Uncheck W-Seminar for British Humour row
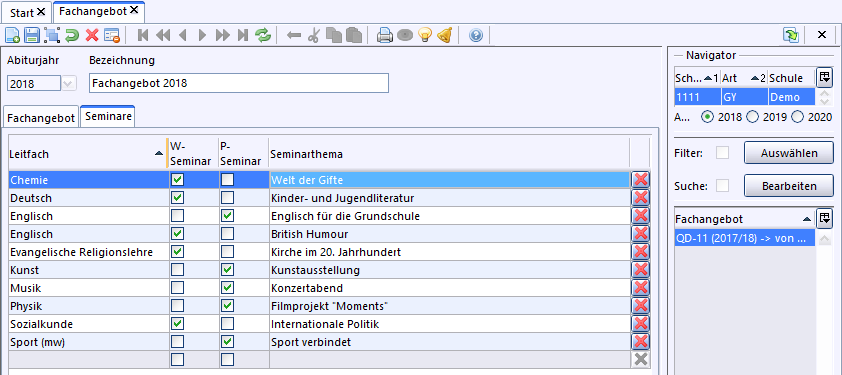Image resolution: width=842 pixels, height=375 pixels. (177, 234)
